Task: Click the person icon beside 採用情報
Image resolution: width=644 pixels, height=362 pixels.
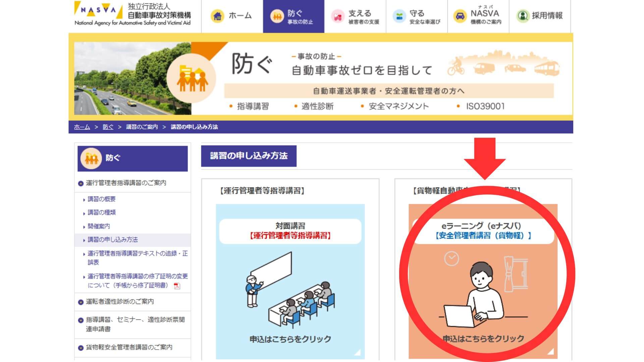Action: (x=523, y=16)
